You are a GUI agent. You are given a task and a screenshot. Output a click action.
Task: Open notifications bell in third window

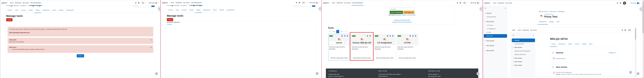(x=458, y=3)
